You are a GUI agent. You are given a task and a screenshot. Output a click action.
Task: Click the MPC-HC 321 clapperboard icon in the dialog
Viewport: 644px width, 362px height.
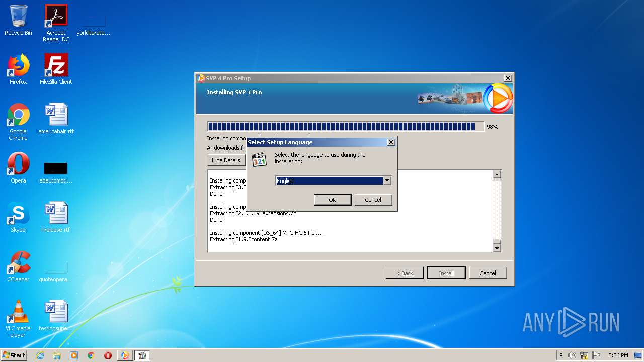(x=259, y=159)
